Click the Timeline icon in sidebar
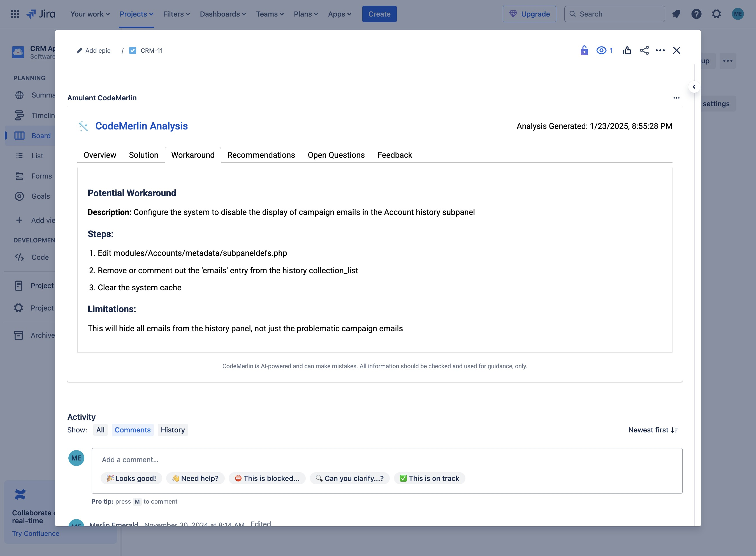This screenshot has width=756, height=556. tap(20, 115)
